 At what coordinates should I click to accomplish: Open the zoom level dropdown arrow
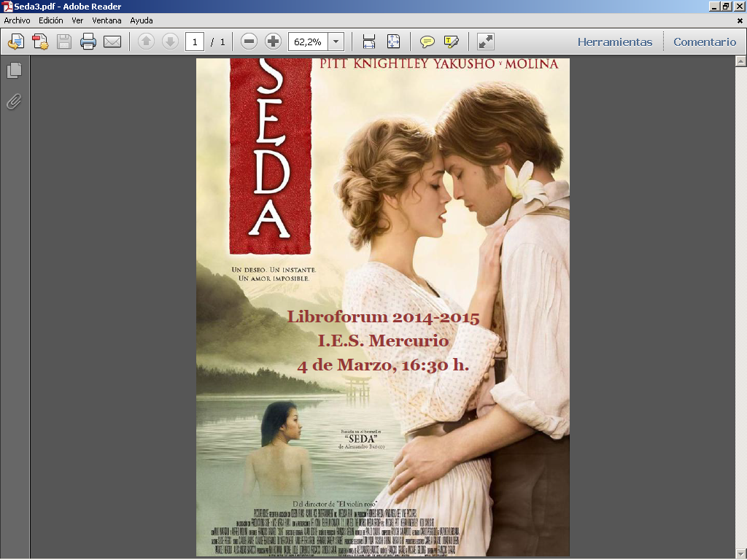point(336,42)
